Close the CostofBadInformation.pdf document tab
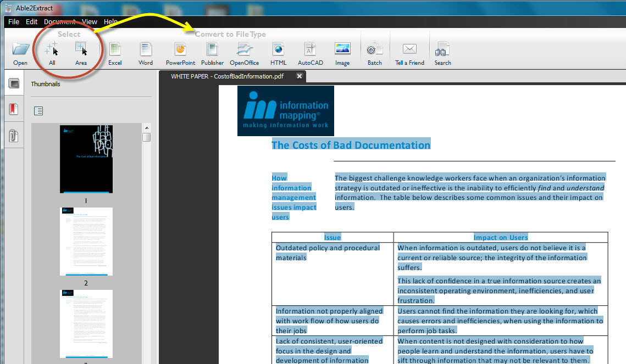 [300, 76]
